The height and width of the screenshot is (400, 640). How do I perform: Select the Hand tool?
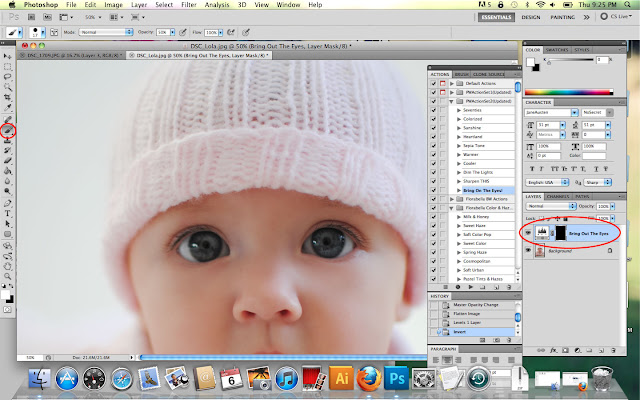click(7, 267)
